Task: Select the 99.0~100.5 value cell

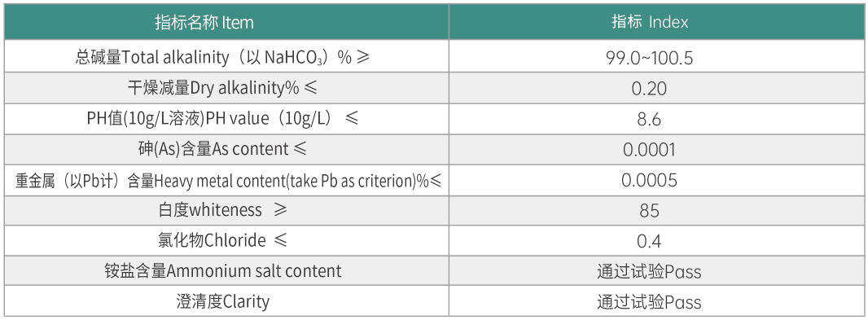Action: pos(649,58)
